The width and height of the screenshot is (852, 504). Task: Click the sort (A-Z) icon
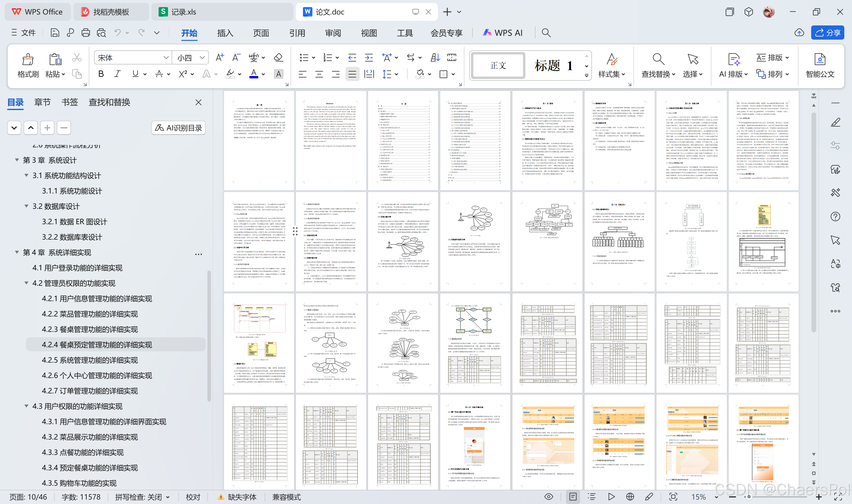[x=435, y=57]
